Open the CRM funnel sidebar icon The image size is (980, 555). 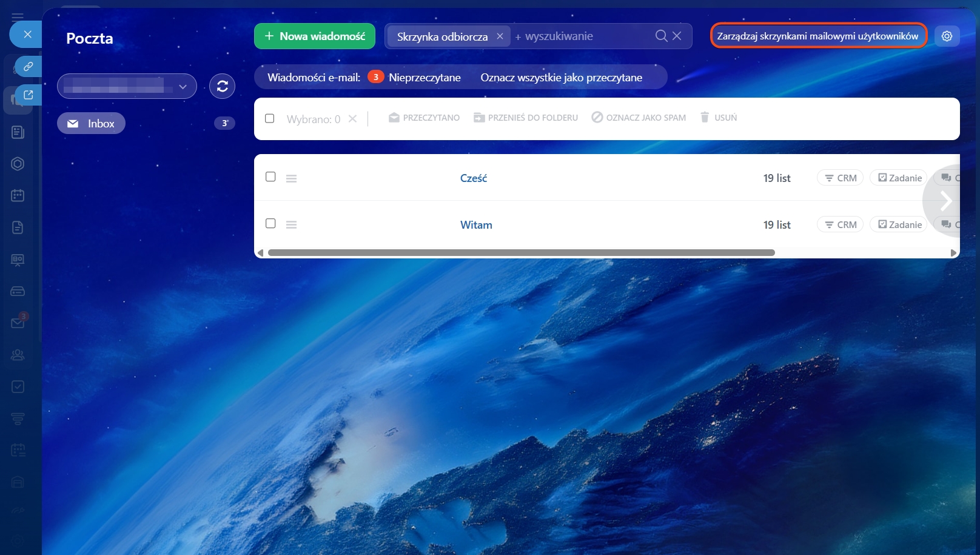[18, 419]
